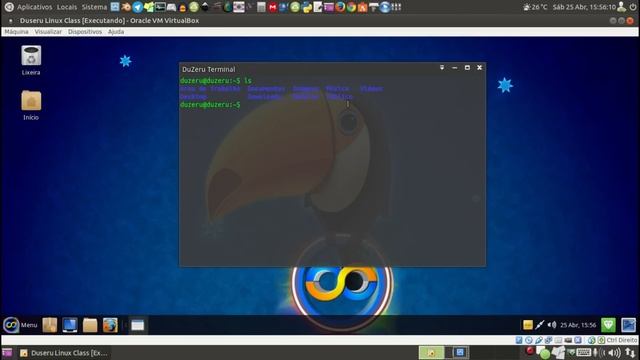Click the yellow notes tray icon
Screen dimensions: 640x360
[x=528, y=325]
